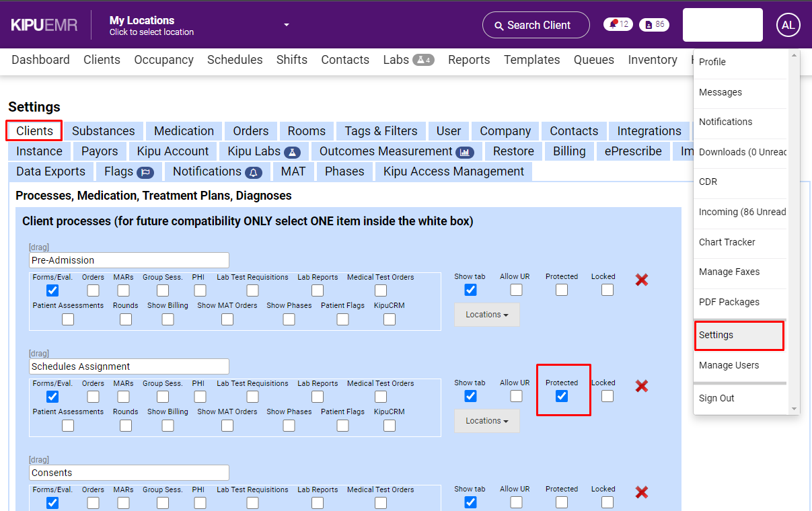Open CDR from the user menu
This screenshot has height=511, width=812.
741,182
